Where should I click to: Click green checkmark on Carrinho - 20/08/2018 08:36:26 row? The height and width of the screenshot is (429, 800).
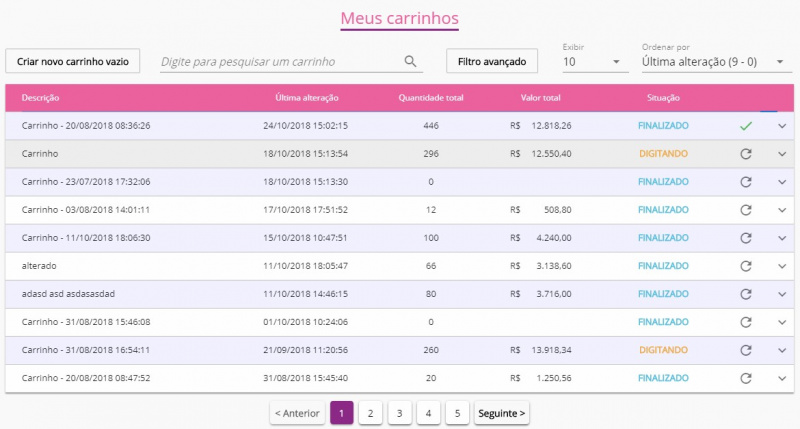tap(746, 126)
